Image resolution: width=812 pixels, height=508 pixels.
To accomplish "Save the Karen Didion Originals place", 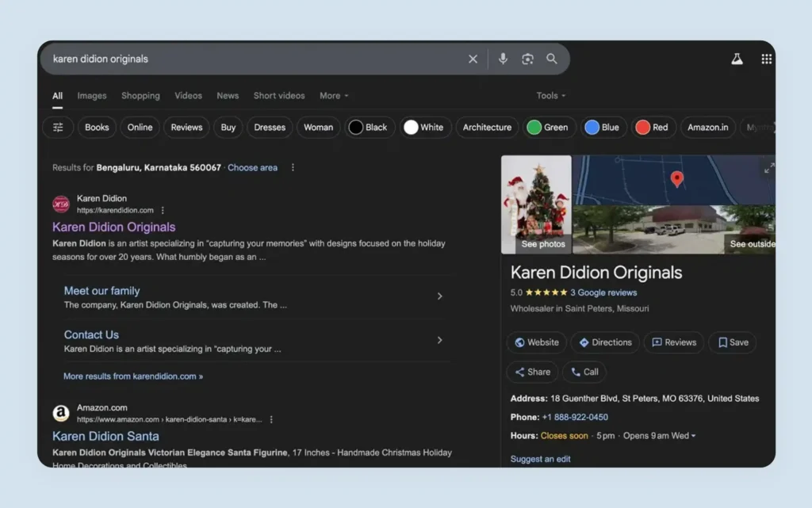I will pos(733,342).
